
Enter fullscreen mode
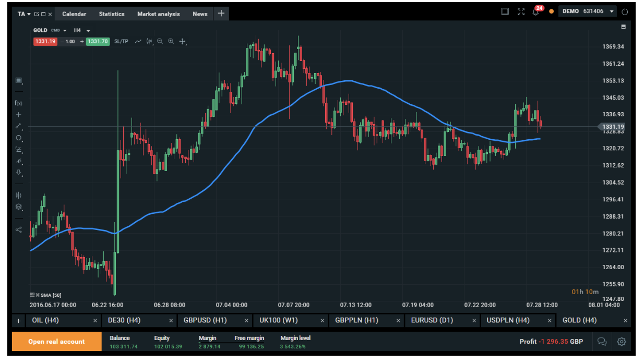(520, 12)
